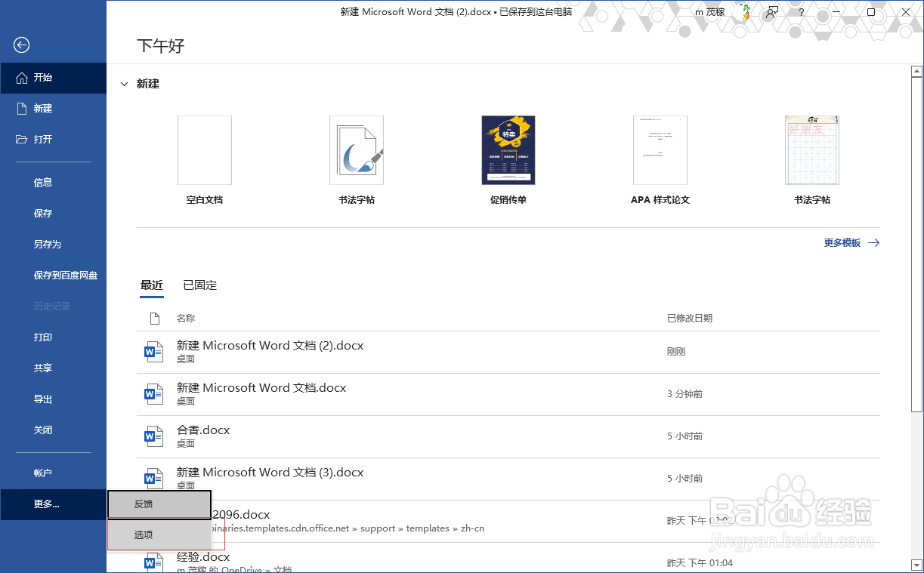The width and height of the screenshot is (924, 573).
Task: Open 新建 Microsoft Word 文档 (2).docx file name
Action: pos(270,346)
